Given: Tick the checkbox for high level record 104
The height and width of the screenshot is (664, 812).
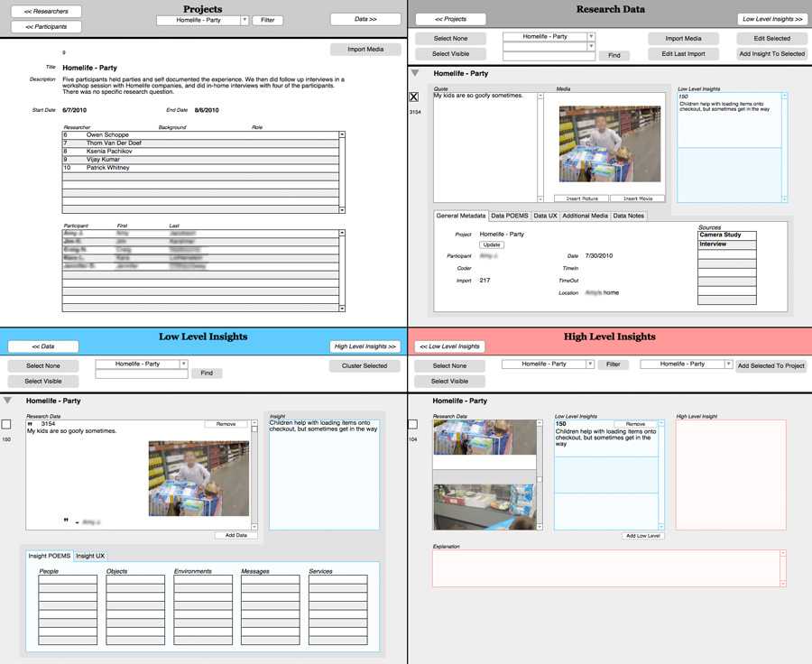Looking at the screenshot, I should (x=413, y=424).
